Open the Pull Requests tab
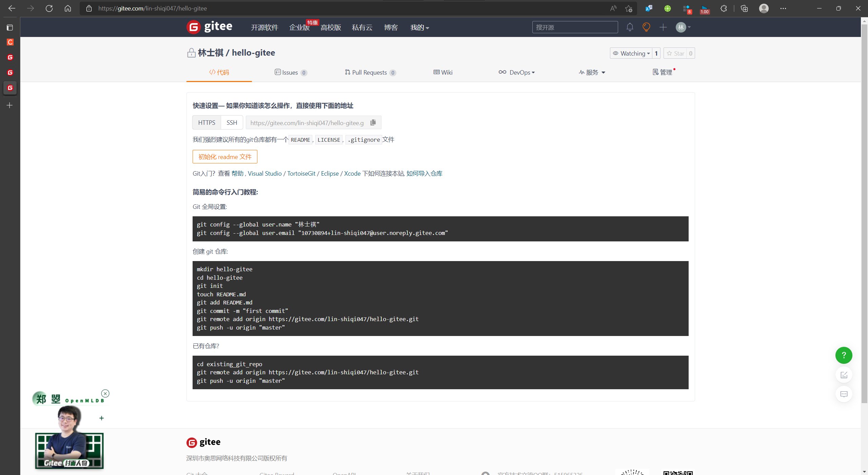Image resolution: width=868 pixels, height=475 pixels. 370,72
